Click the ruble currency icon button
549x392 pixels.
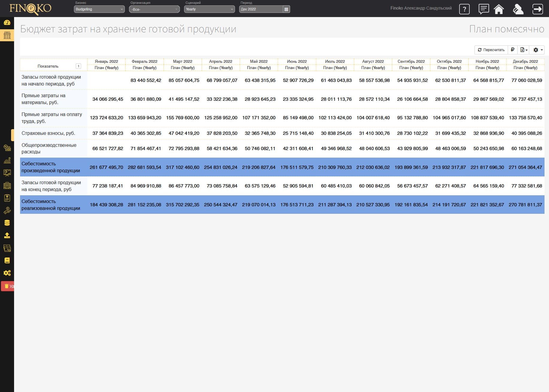512,50
